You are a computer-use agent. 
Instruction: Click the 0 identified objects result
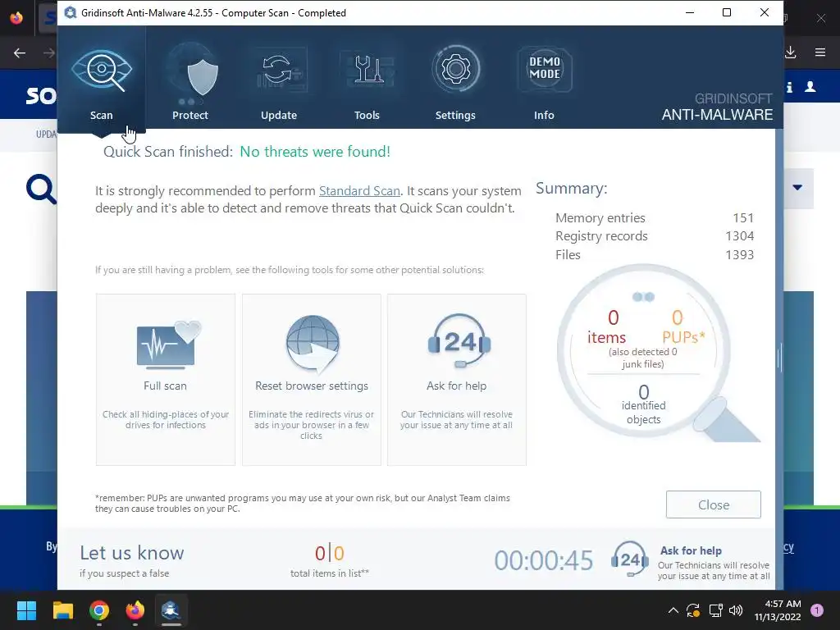tap(643, 404)
